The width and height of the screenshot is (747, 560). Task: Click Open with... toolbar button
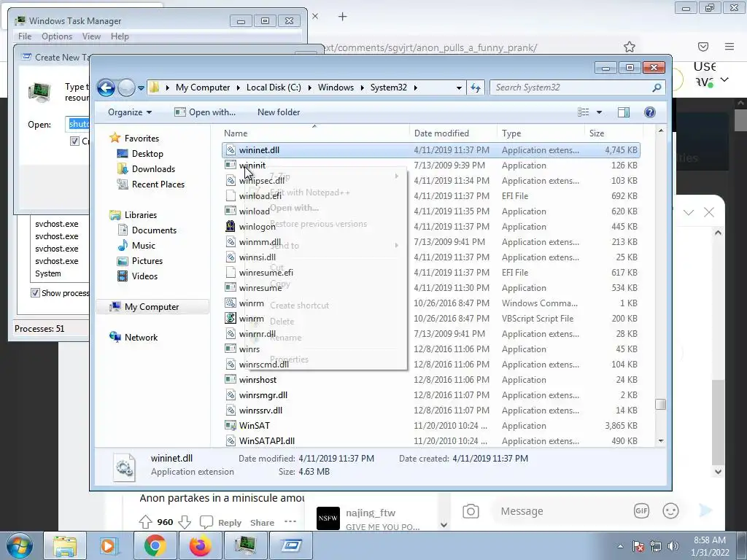[x=205, y=112]
